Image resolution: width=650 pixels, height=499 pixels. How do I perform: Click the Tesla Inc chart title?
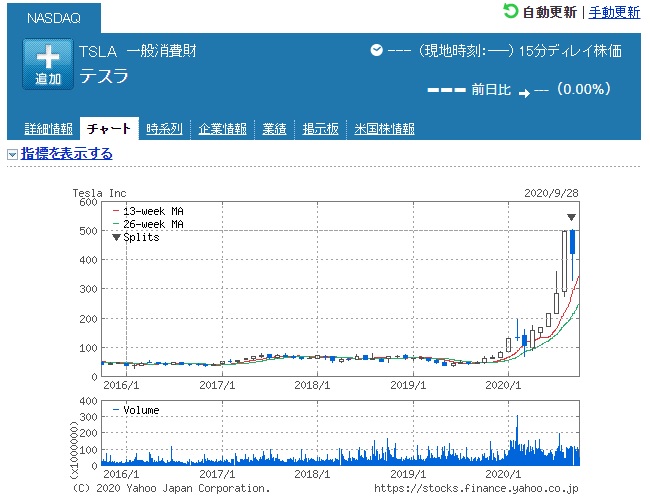coord(99,193)
